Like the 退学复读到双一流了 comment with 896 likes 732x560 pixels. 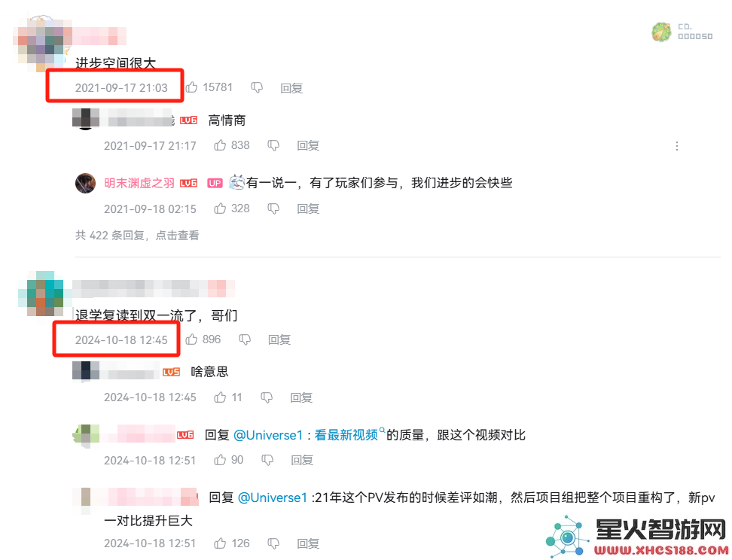pos(191,339)
